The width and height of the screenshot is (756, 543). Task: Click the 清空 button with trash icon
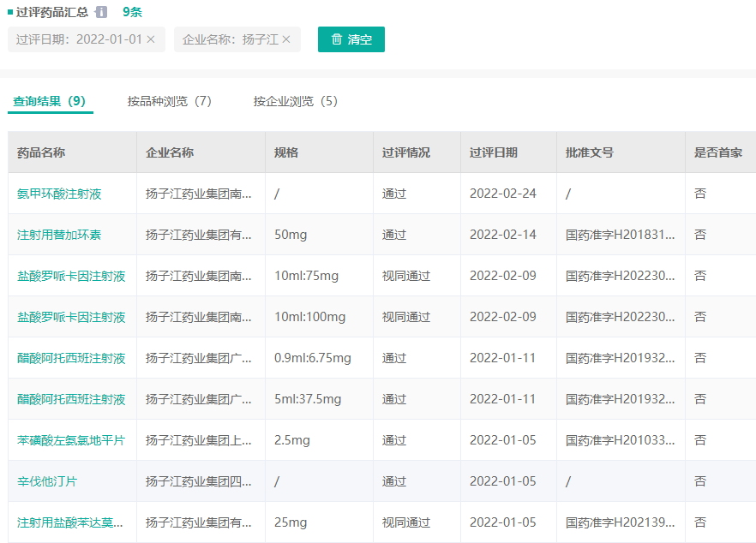pyautogui.click(x=351, y=39)
